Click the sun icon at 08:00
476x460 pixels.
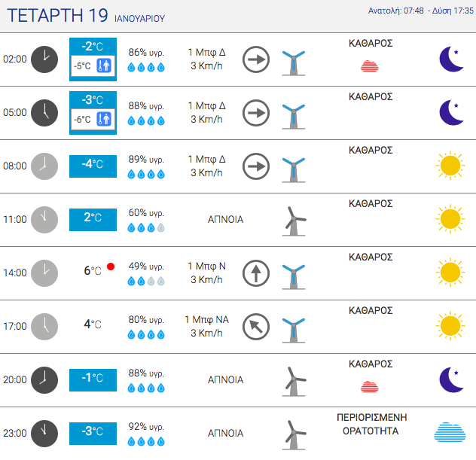tap(450, 166)
